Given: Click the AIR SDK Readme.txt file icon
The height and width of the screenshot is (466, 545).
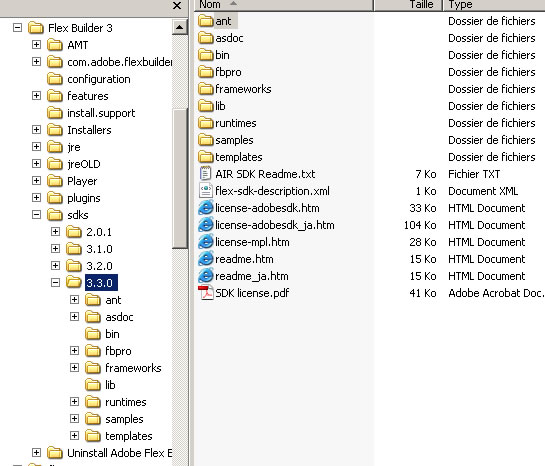Looking at the screenshot, I should click(205, 174).
